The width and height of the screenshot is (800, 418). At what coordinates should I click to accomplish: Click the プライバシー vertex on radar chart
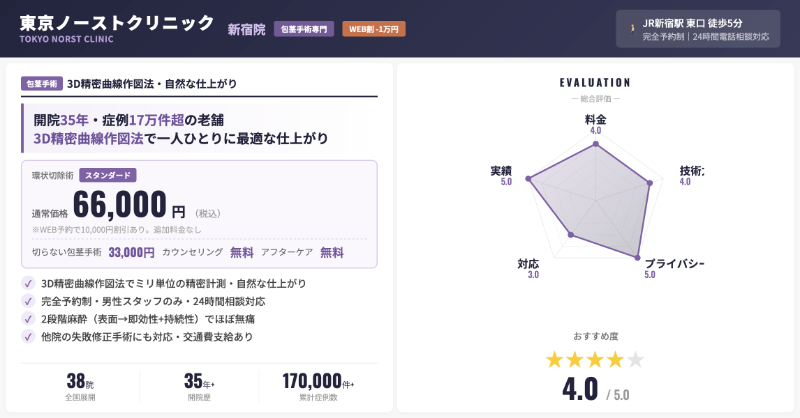point(637,257)
